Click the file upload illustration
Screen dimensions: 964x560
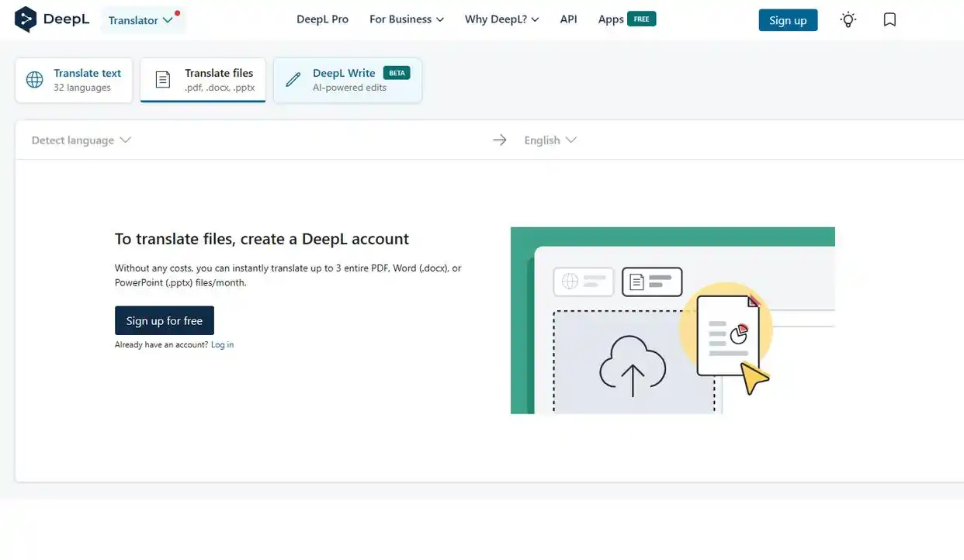pyautogui.click(x=672, y=320)
